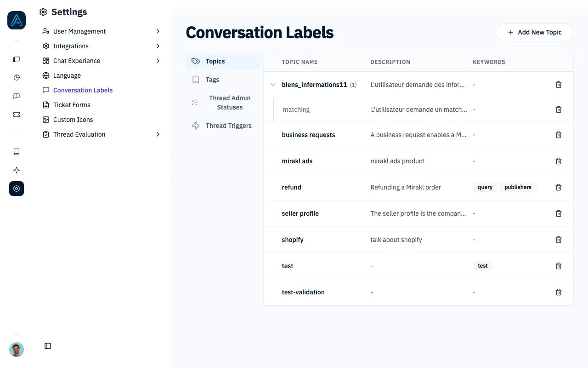Click the test keyword chip
This screenshot has height=368, width=588.
tap(483, 266)
